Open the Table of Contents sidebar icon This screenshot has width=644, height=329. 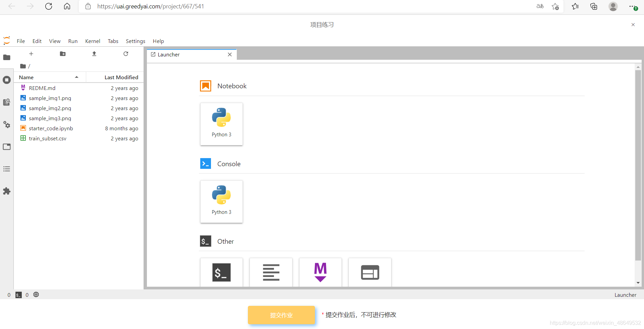click(7, 169)
